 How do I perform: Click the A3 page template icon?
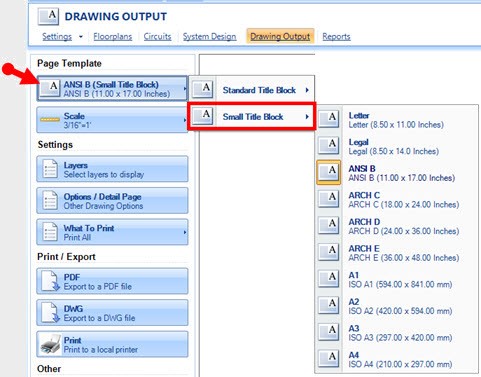point(328,332)
